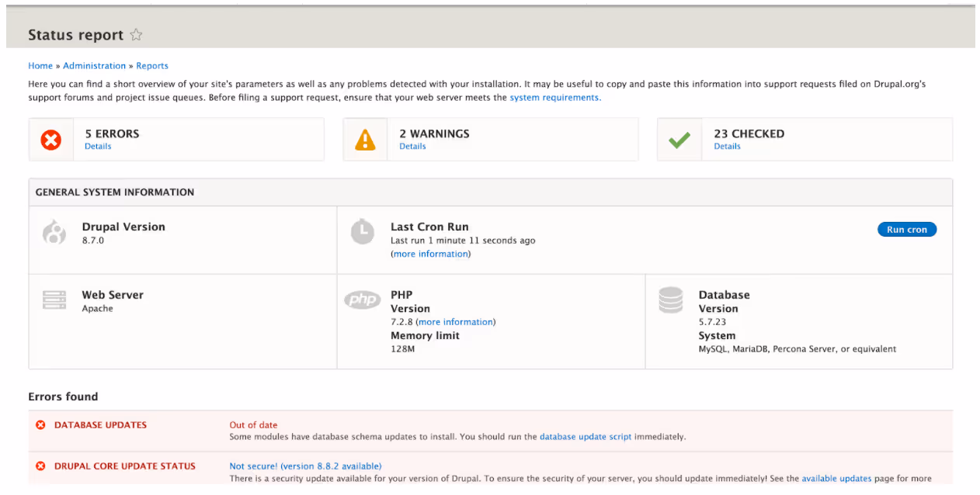980x495 pixels.
Task: Click the Drupal Version label
Action: tap(123, 227)
